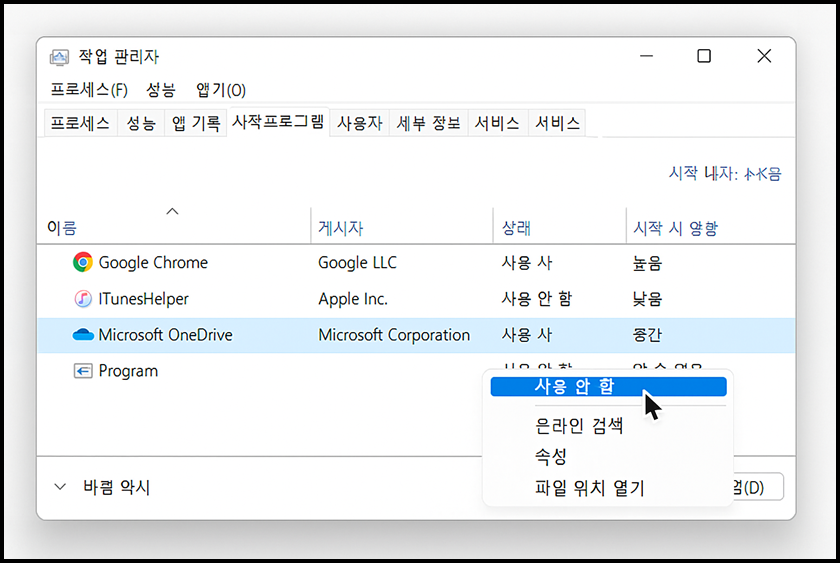Switch to the 성능 tab

tap(141, 123)
